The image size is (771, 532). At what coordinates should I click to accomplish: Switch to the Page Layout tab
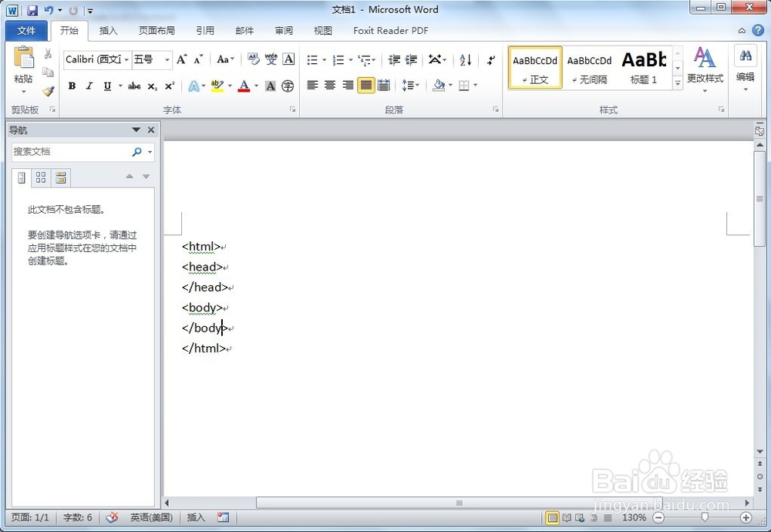point(157,31)
